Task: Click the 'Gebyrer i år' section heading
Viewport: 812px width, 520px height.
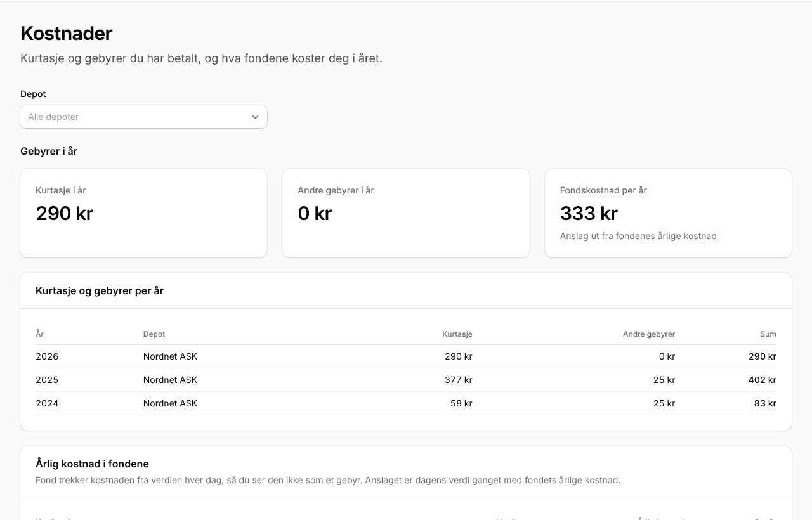Action: click(49, 151)
